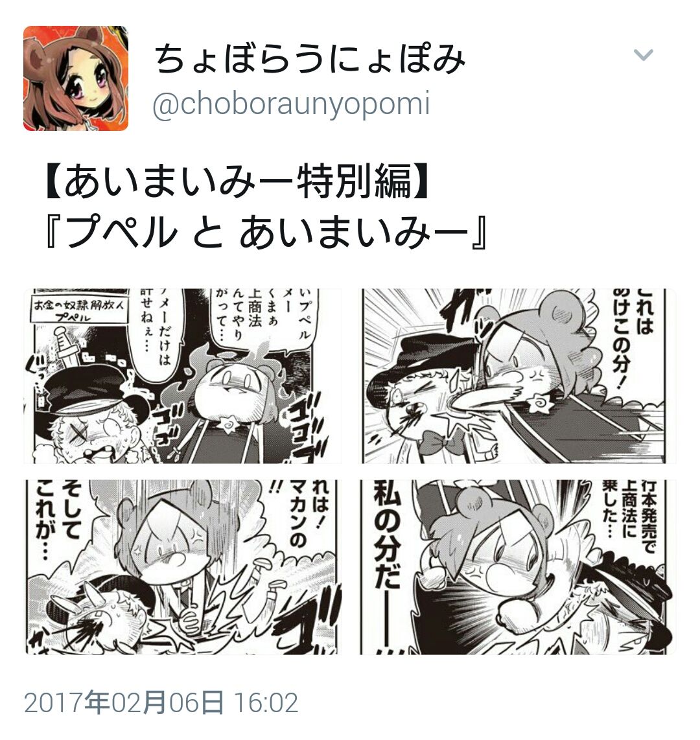Visit the @choboraunyopomi handle
The image size is (700, 740).
(291, 104)
